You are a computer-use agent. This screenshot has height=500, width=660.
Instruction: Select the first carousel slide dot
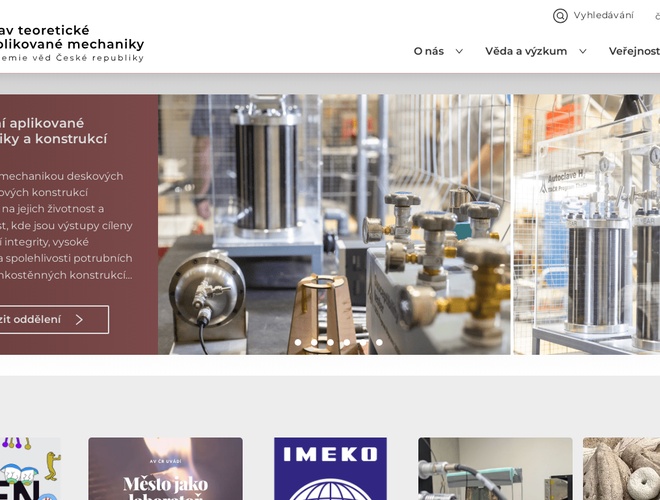click(x=298, y=343)
